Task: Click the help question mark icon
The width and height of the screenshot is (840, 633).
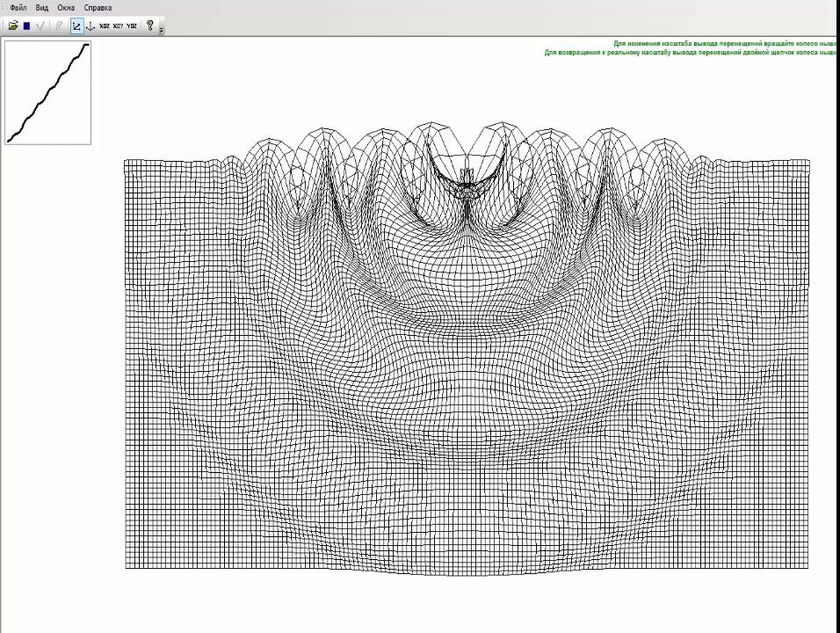Action: (149, 26)
